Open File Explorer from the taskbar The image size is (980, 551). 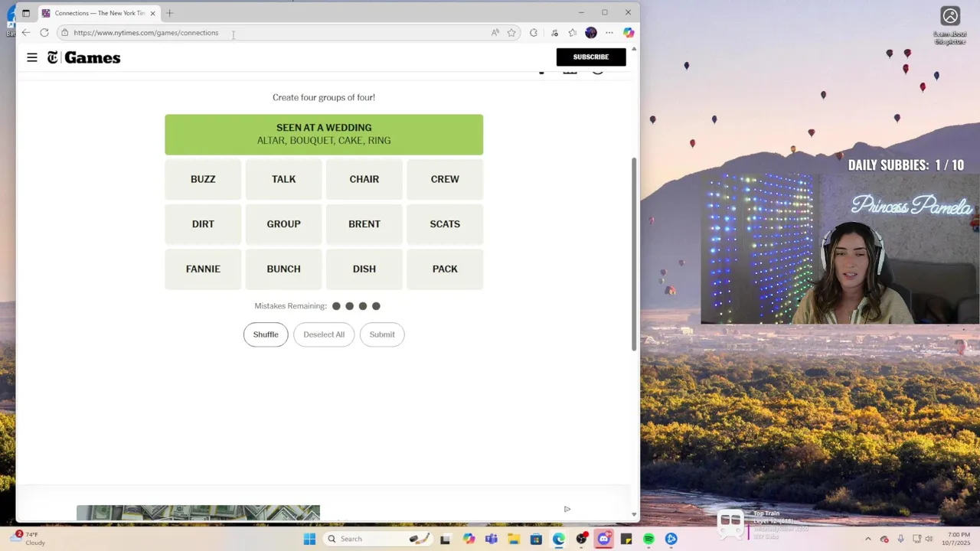514,539
